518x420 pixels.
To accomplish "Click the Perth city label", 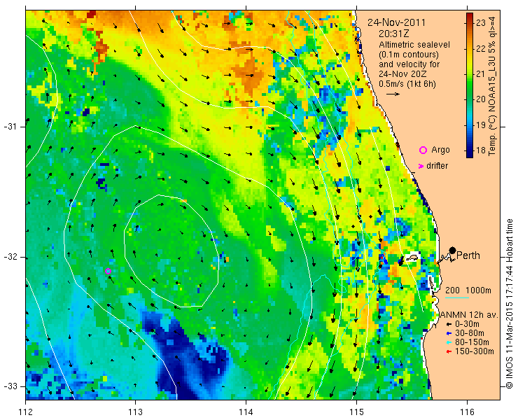I will click(x=468, y=255).
